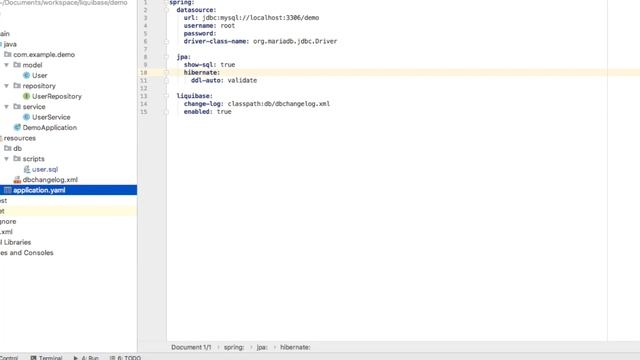Click line number 13 in the gutter

[x=144, y=96]
